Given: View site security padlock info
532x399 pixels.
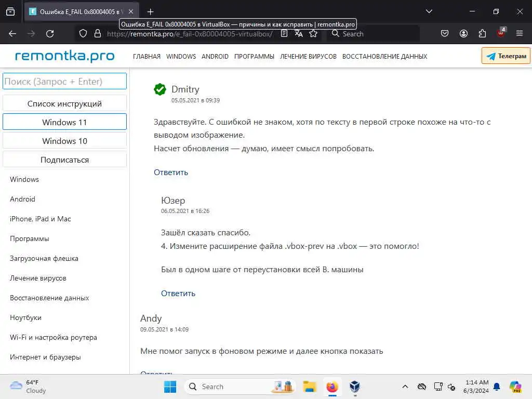Looking at the screenshot, I should [98, 34].
